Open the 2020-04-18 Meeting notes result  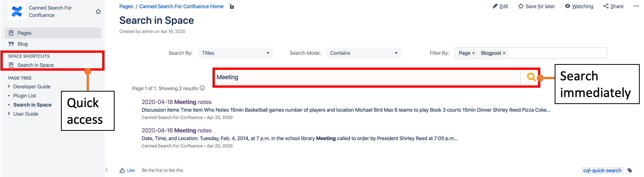176,102
